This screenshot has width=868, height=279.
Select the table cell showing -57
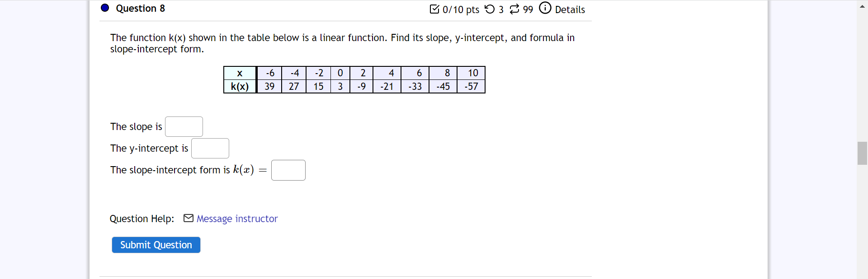point(471,87)
